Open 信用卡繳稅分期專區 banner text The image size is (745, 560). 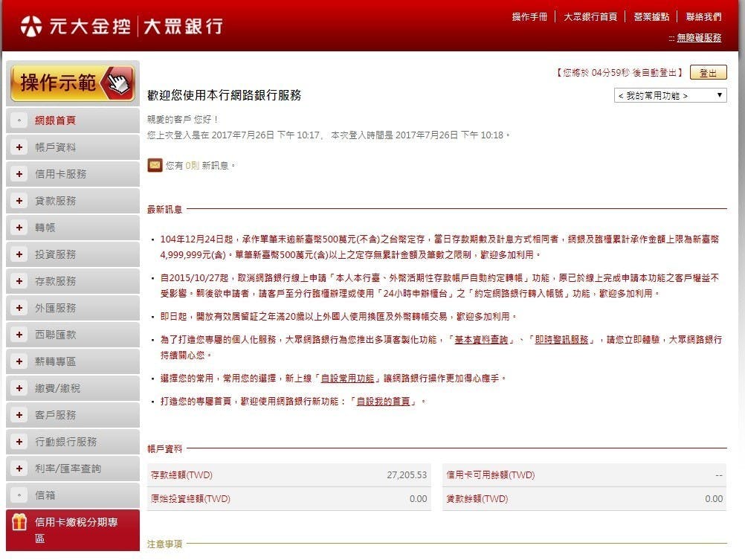pyautogui.click(x=76, y=530)
